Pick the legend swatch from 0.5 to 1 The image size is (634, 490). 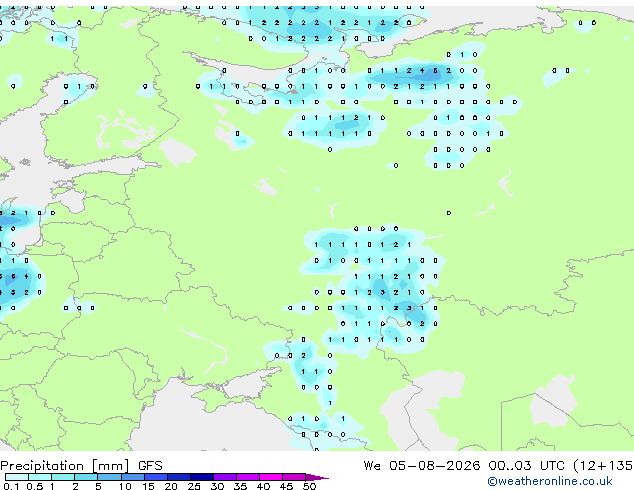40,477
